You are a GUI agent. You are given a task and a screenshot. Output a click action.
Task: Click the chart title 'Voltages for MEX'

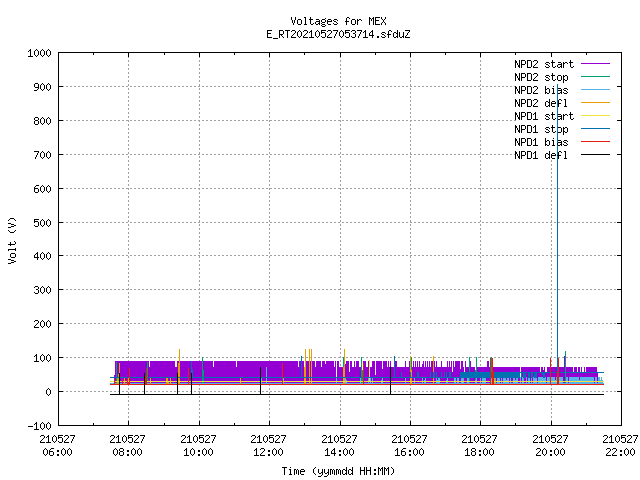click(338, 21)
